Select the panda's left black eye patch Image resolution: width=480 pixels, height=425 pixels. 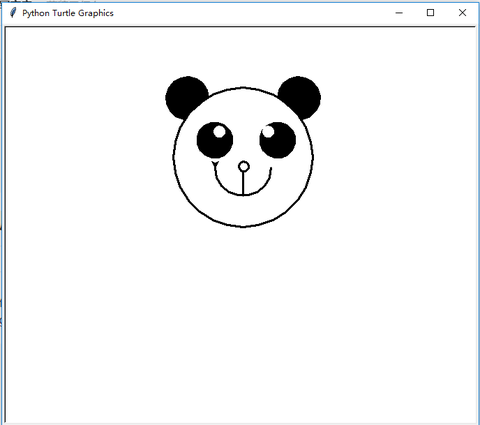(215, 140)
